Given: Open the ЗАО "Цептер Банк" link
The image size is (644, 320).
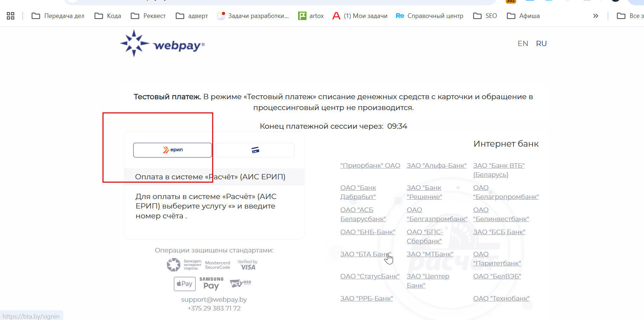Looking at the screenshot, I should point(428,281).
